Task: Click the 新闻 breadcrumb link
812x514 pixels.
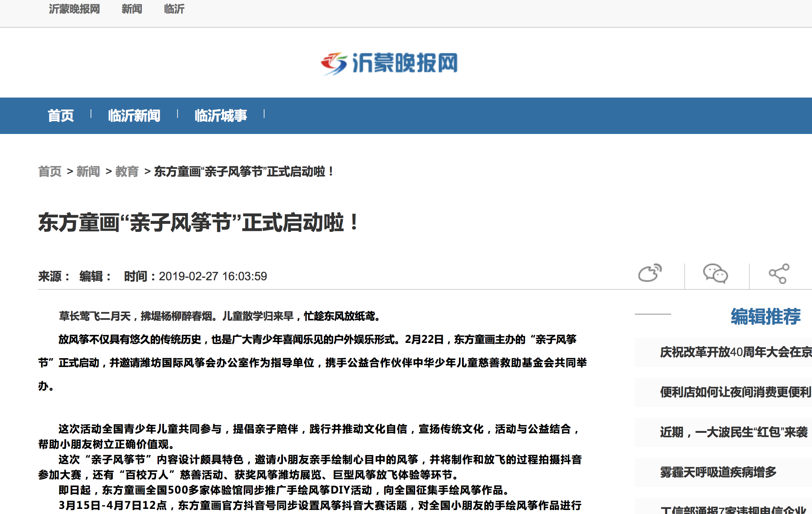Action: point(88,171)
